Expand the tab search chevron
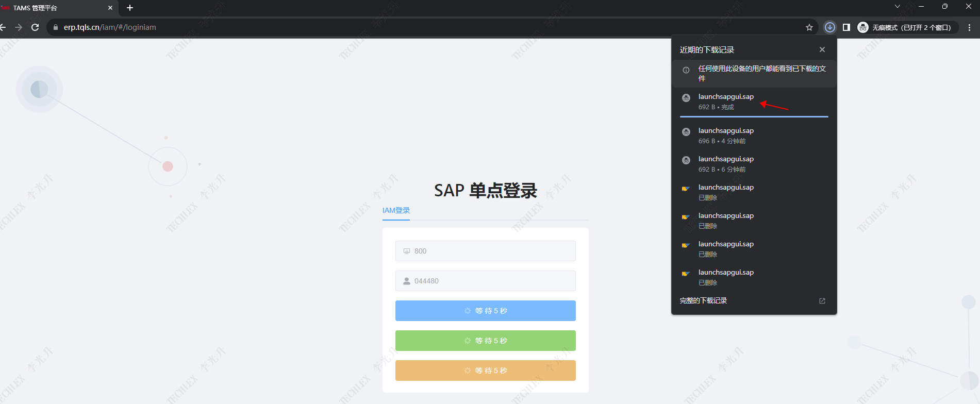 pyautogui.click(x=898, y=6)
